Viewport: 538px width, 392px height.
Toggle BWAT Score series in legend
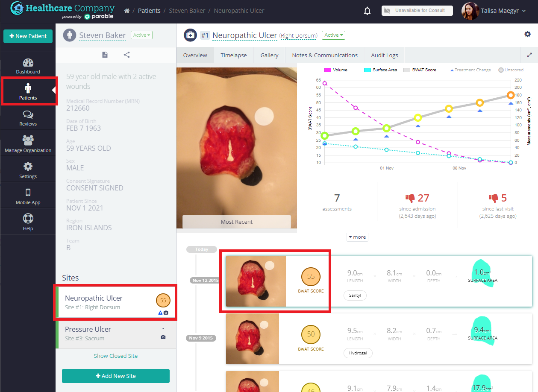(420, 70)
